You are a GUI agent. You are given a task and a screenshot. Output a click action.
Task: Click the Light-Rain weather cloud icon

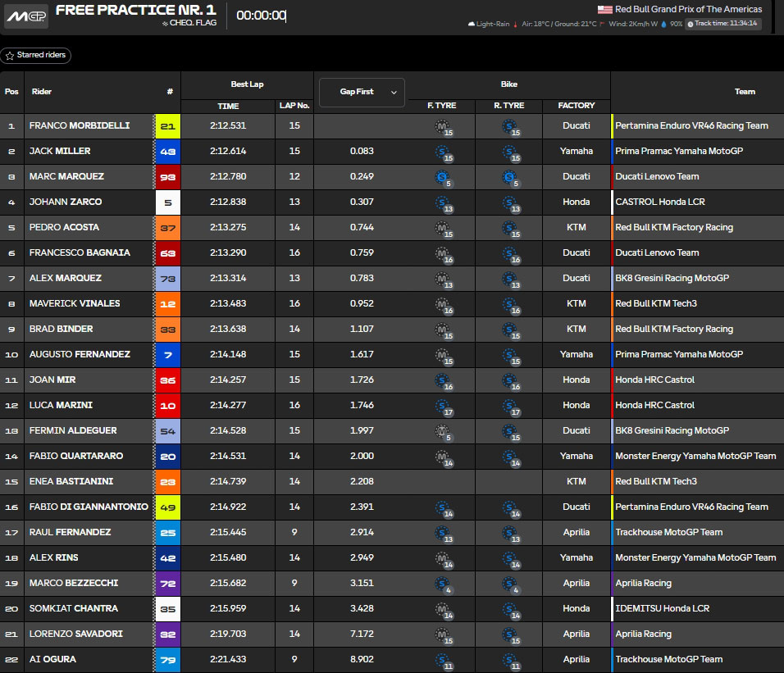click(472, 25)
